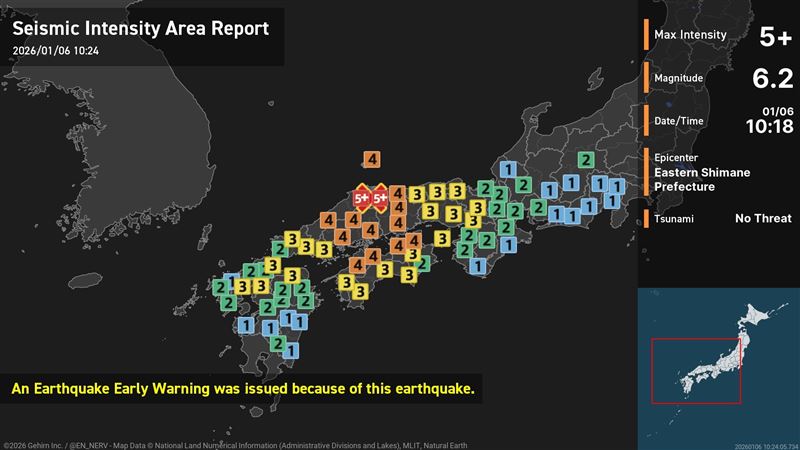Click 'Eastern Shimane Prefecture' epicenter text
Screen dimensions: 800x450
click(702, 180)
